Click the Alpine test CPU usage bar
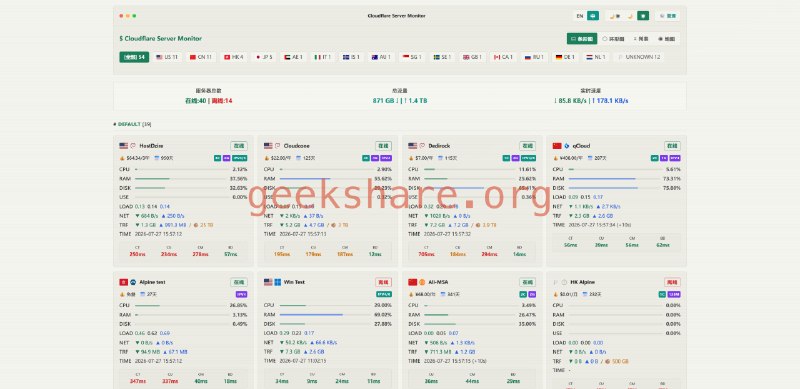The width and height of the screenshot is (800, 389). point(181,305)
